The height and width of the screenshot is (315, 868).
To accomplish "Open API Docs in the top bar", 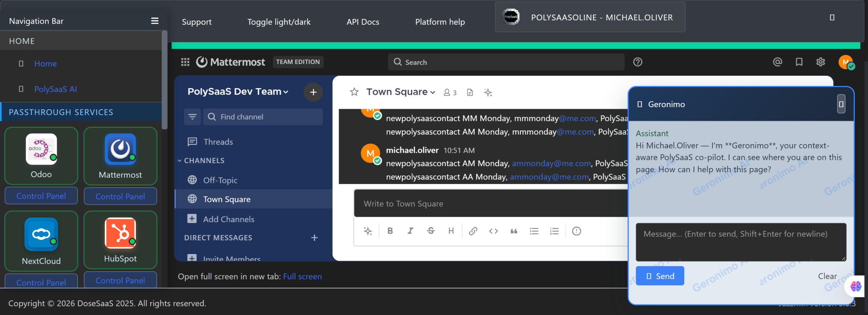I will point(363,22).
